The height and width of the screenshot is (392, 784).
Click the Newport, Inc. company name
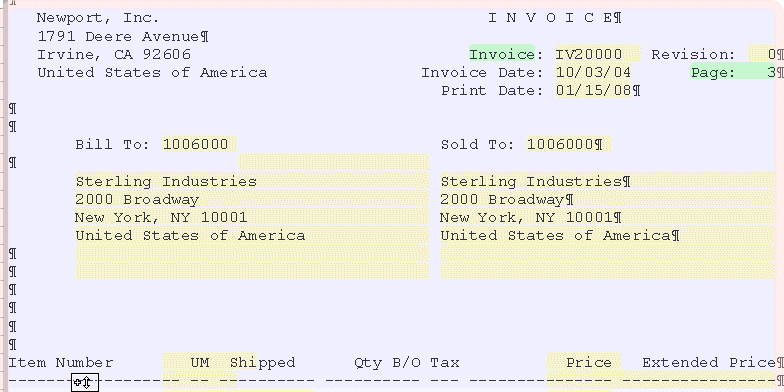[98, 18]
